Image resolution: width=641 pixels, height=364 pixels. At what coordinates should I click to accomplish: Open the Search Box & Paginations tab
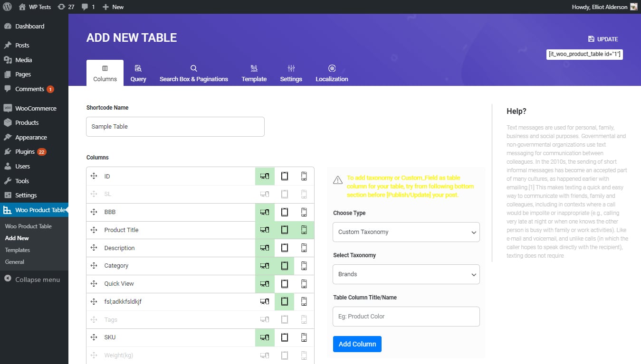click(x=194, y=73)
